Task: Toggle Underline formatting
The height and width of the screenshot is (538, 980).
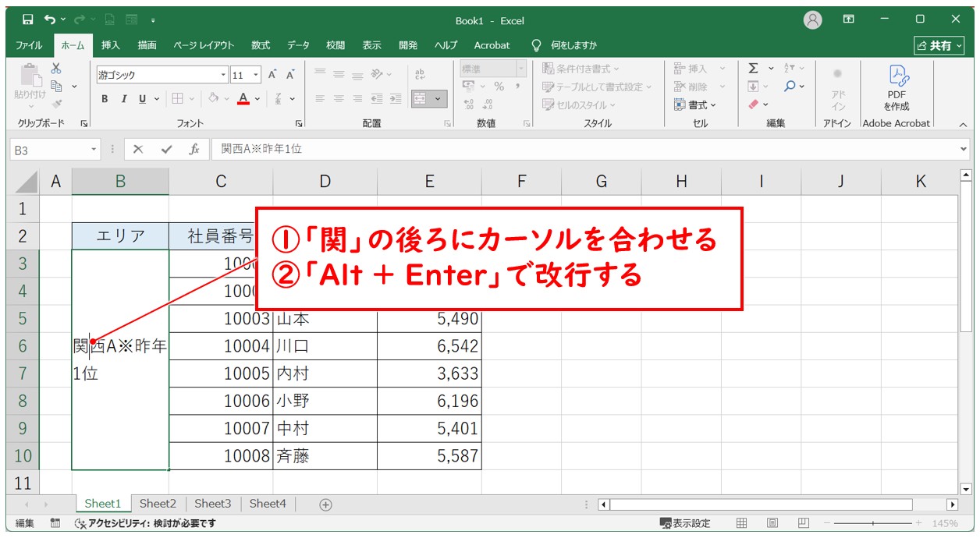Action: pos(142,99)
